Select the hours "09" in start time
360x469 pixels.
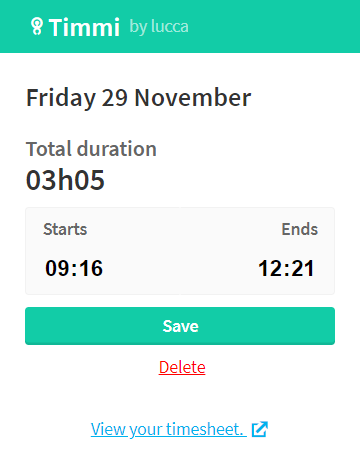tap(56, 268)
